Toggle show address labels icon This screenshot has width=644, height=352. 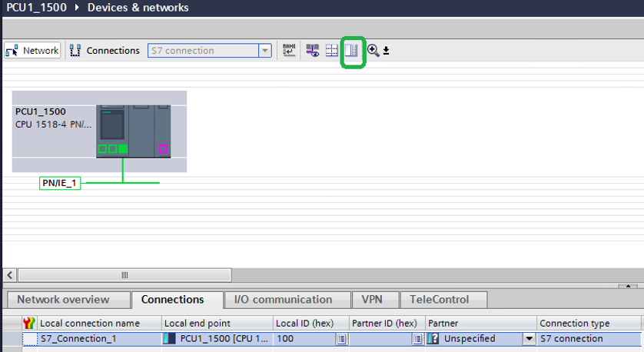(313, 51)
